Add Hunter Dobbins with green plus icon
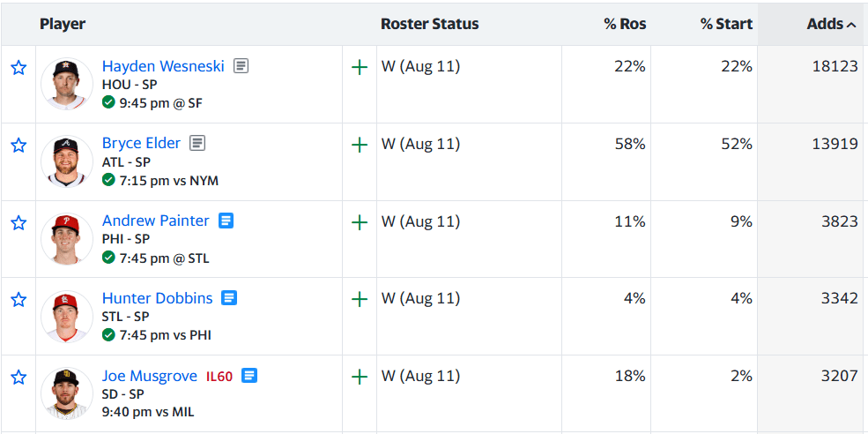 (x=360, y=300)
